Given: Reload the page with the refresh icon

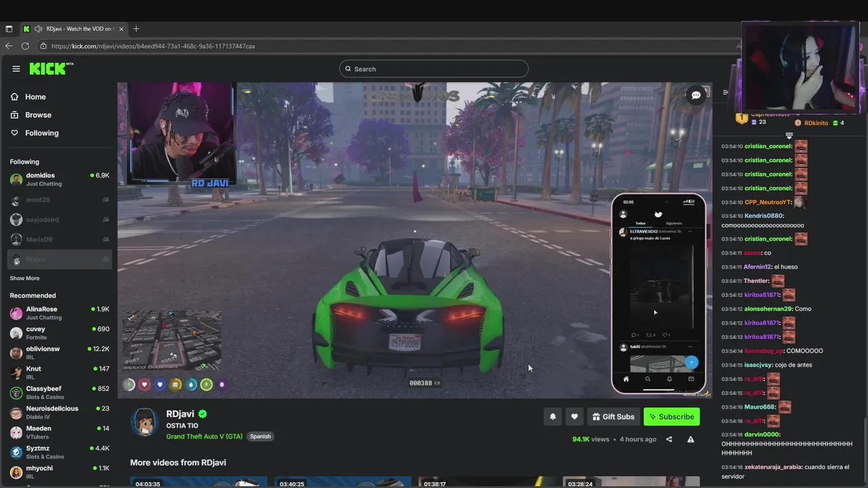Looking at the screenshot, I should (25, 46).
